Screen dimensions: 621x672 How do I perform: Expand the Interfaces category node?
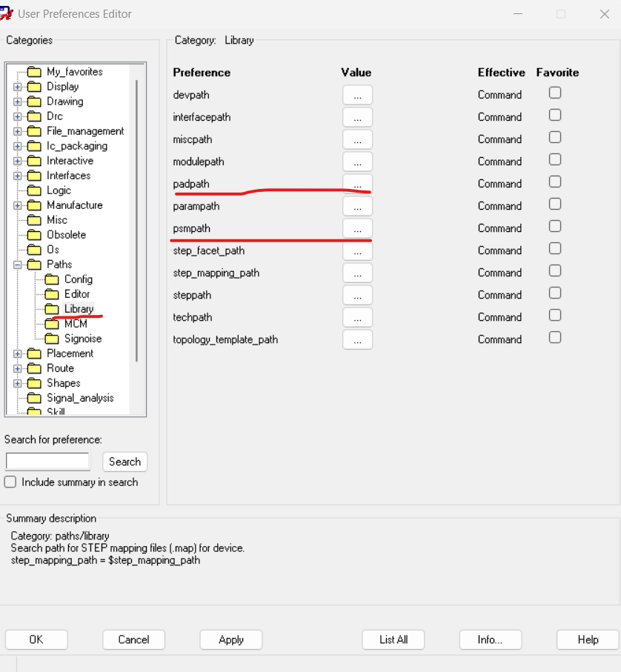(17, 176)
